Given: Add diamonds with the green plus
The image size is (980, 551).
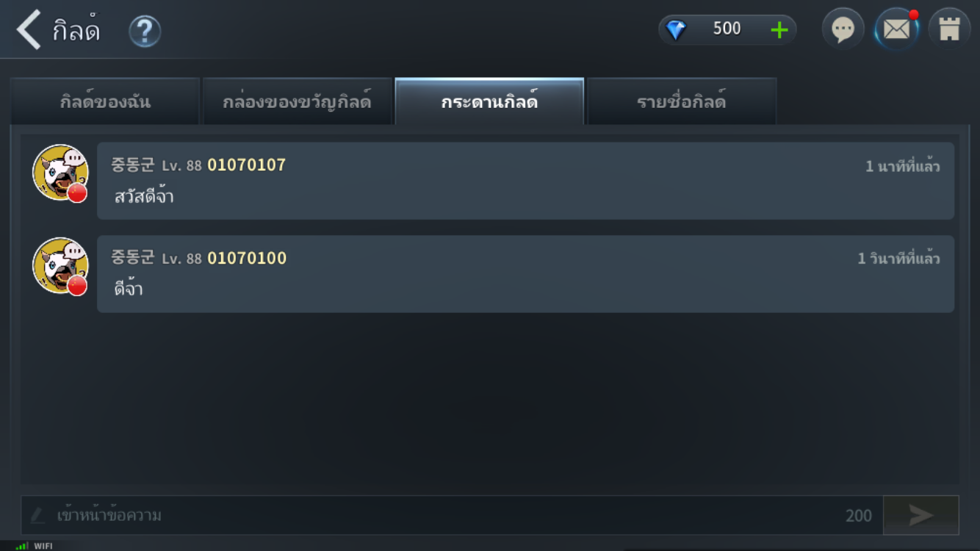Looking at the screenshot, I should (779, 30).
